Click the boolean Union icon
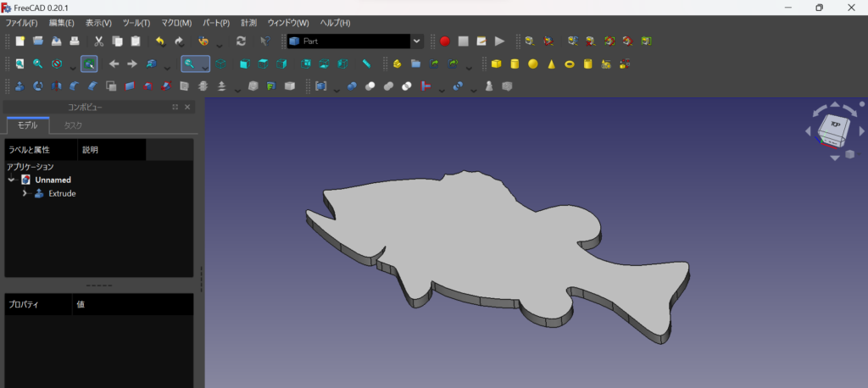The height and width of the screenshot is (388, 868). (x=388, y=86)
